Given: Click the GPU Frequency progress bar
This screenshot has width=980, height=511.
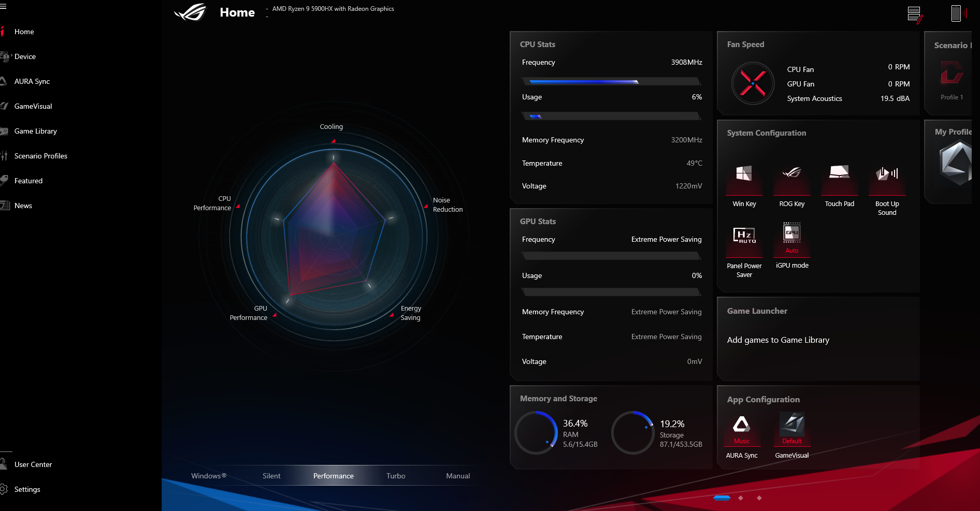Looking at the screenshot, I should [x=612, y=256].
